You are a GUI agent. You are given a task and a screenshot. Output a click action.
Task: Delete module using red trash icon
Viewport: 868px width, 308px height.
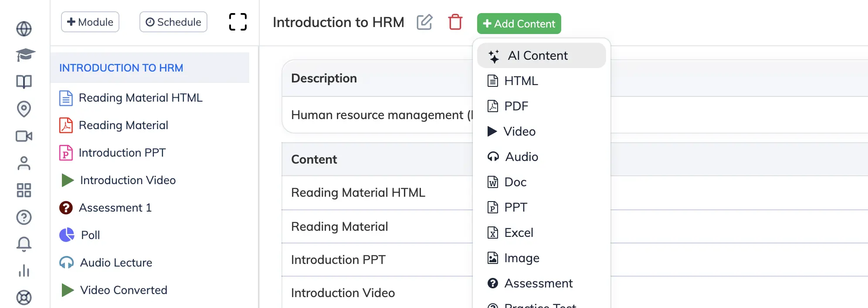[455, 22]
